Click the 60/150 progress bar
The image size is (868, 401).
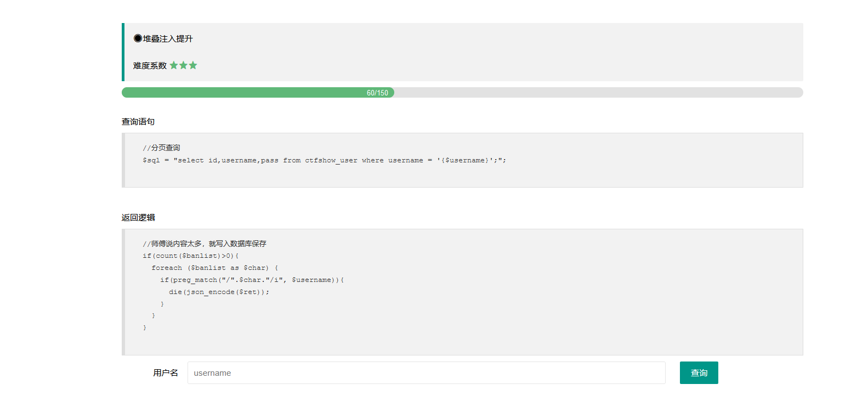tap(462, 92)
